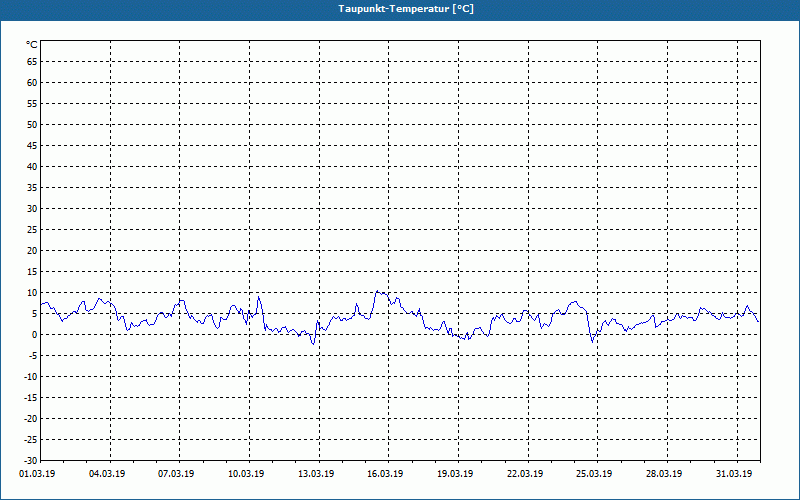Screen dimensions: 800x500
Task: Click the Taupunkt-Temperatur [°C] chart title
Action: click(406, 9)
